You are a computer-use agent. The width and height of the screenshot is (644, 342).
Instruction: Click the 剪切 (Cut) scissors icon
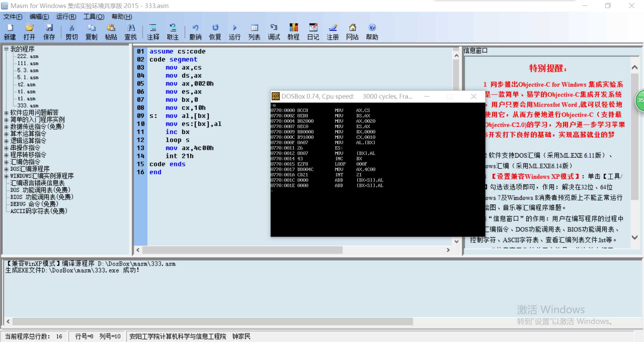(71, 27)
